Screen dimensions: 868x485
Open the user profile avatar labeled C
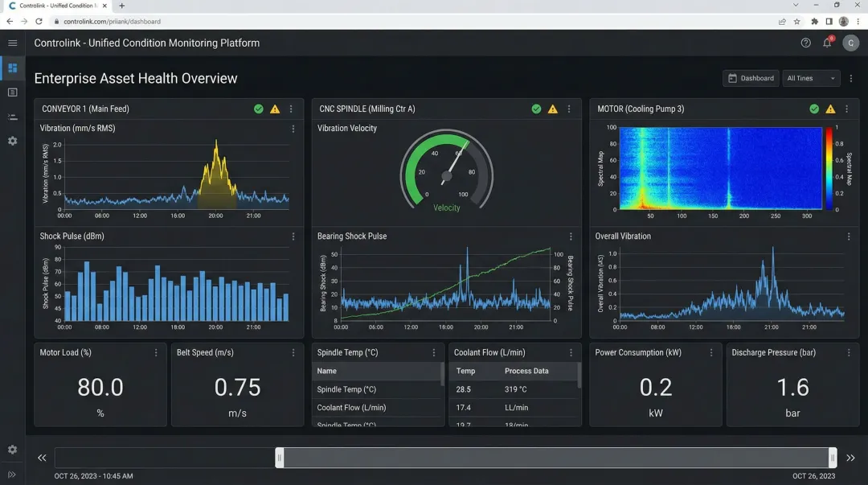[x=850, y=43]
